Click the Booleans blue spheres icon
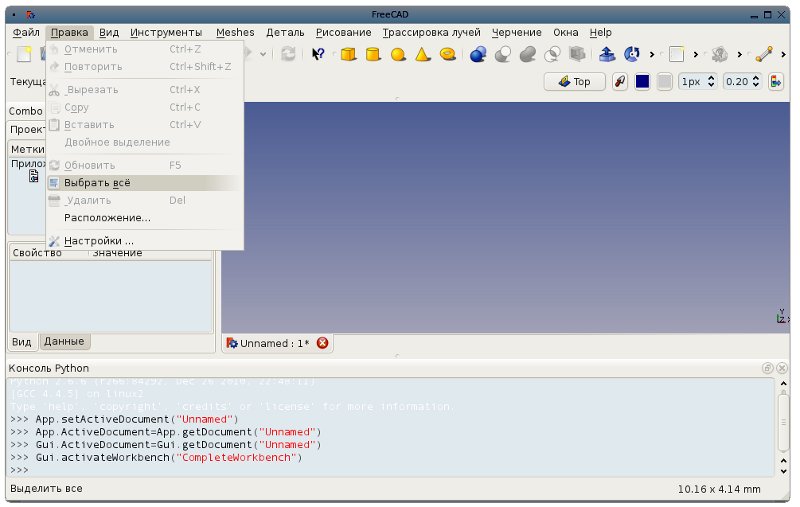This screenshot has width=800, height=507. 478,54
